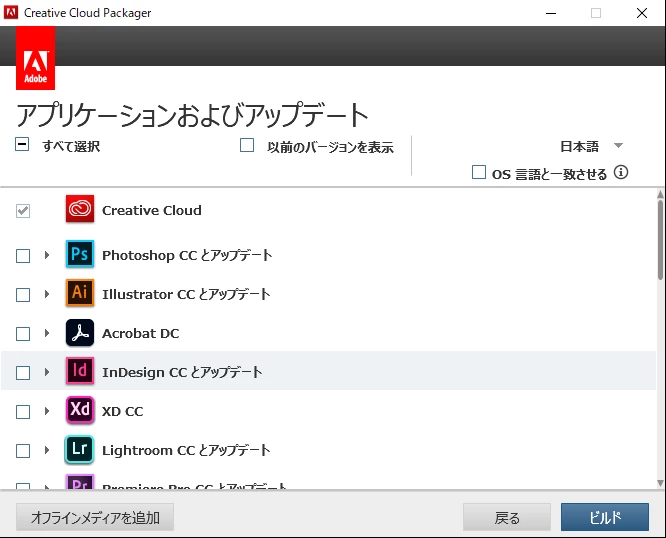Click the XD CC Xd icon
Screen dimensions: 666x538
click(80, 410)
